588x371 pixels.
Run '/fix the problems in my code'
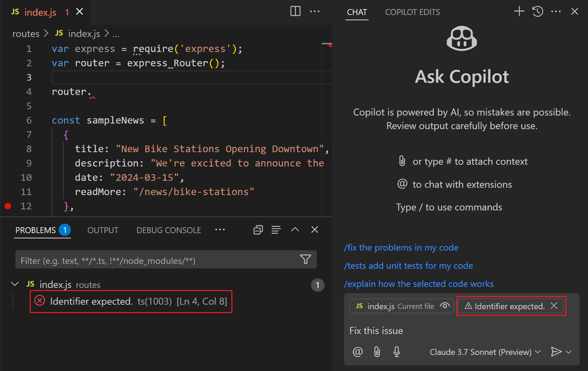pyautogui.click(x=401, y=248)
